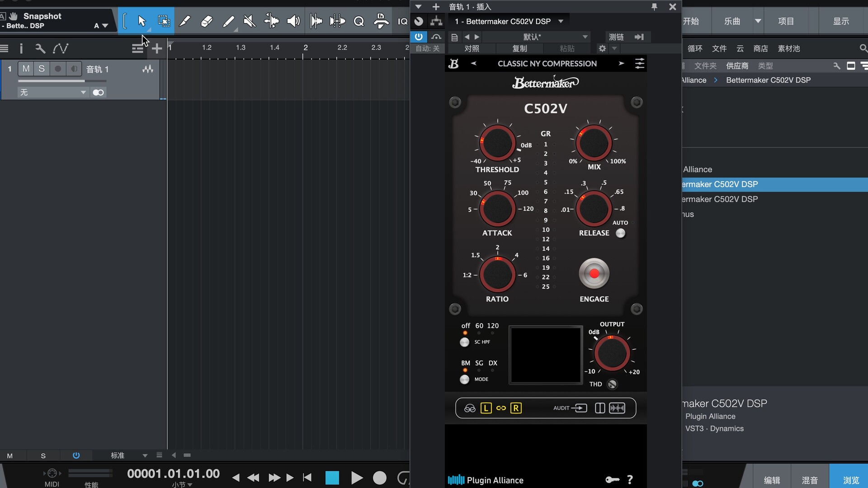868x488 pixels.
Task: Click the IQ input quantize button
Action: tap(402, 21)
